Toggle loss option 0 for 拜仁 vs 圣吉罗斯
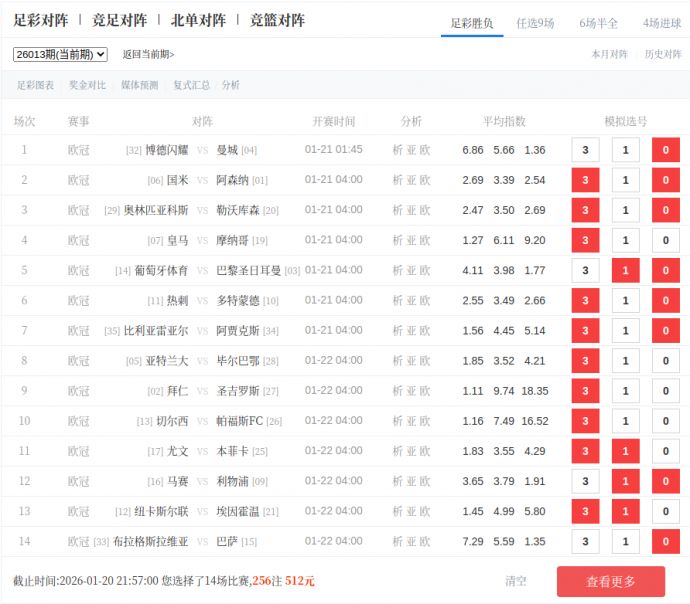 (666, 391)
